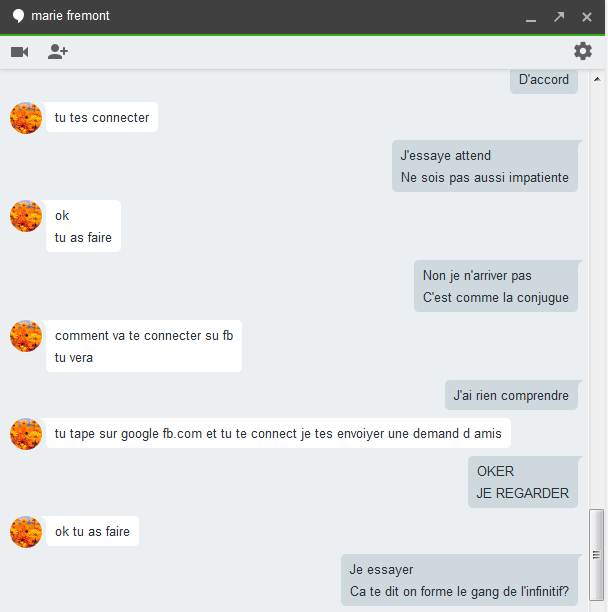The image size is (608, 612).
Task: Click the 'OKER JE REGARDER' message bubble
Action: click(523, 482)
